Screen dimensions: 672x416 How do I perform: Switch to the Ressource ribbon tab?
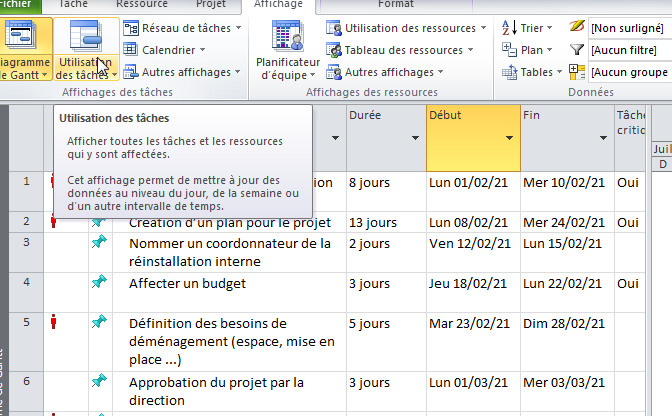click(x=141, y=4)
